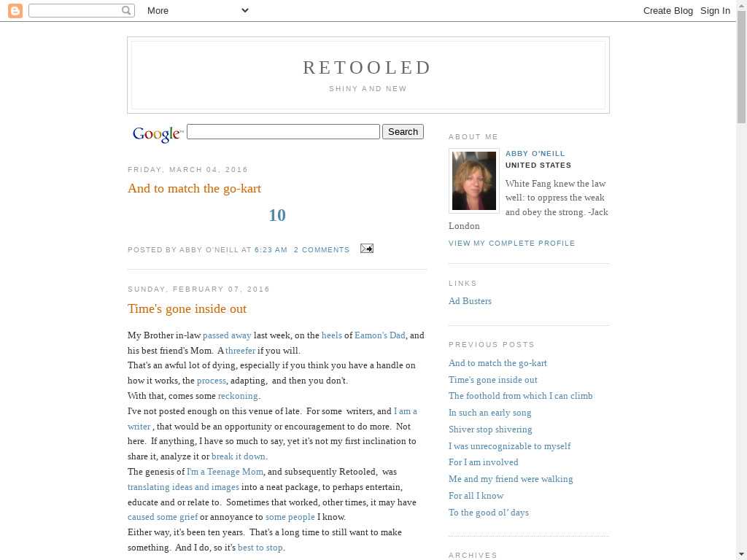The image size is (747, 560).
Task: Open the Ad Busters link
Action: click(470, 300)
